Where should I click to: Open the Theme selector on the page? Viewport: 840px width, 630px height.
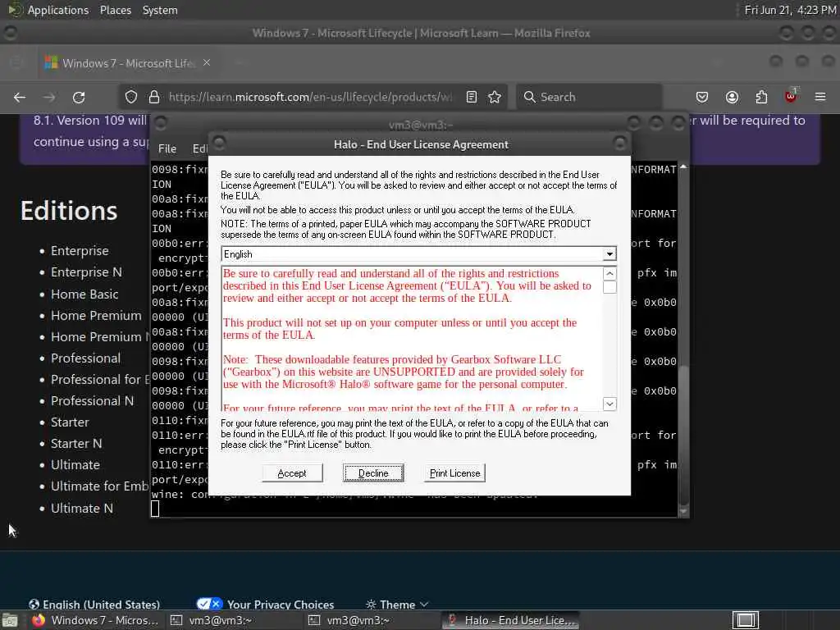point(397,605)
